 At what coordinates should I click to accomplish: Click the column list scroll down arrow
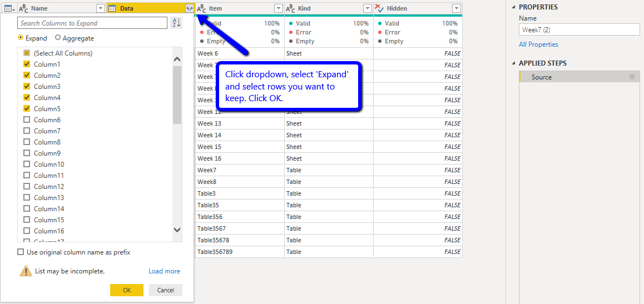(177, 230)
